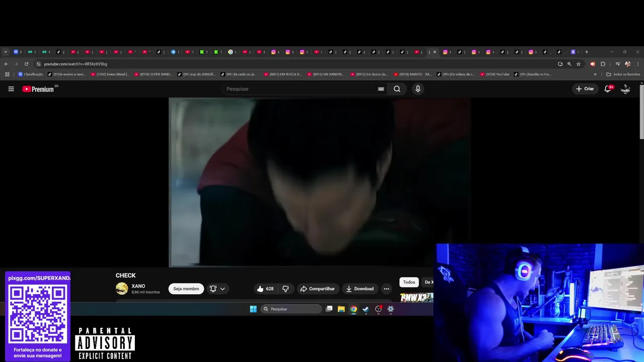Image resolution: width=644 pixels, height=362 pixels.
Task: Close the active browser tab
Action: (435, 52)
